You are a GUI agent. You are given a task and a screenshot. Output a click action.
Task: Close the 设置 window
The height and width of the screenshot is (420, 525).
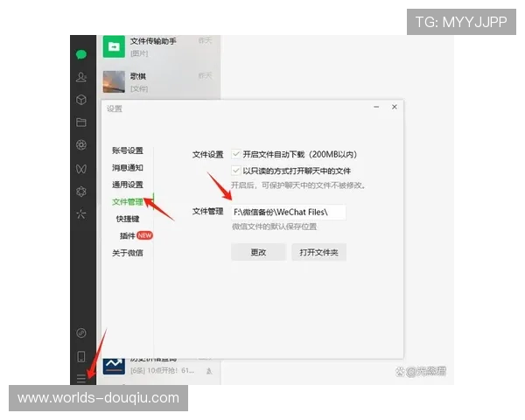[395, 107]
